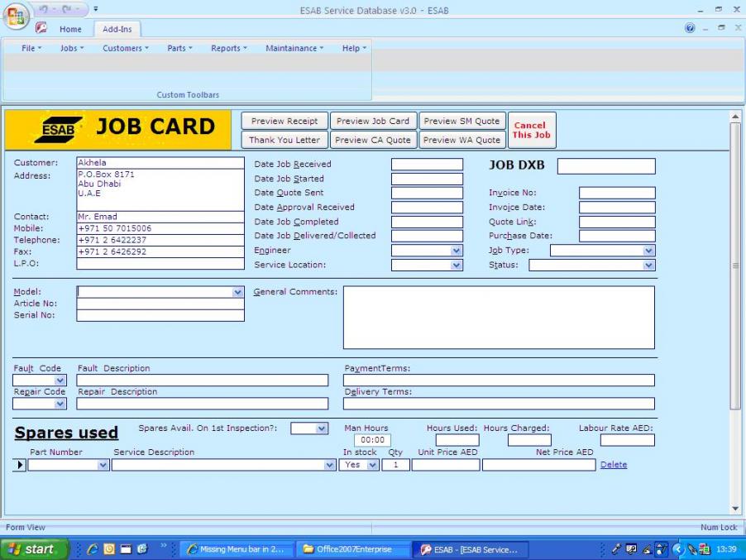746x560 pixels.
Task: Click the Fault Description field
Action: point(202,381)
